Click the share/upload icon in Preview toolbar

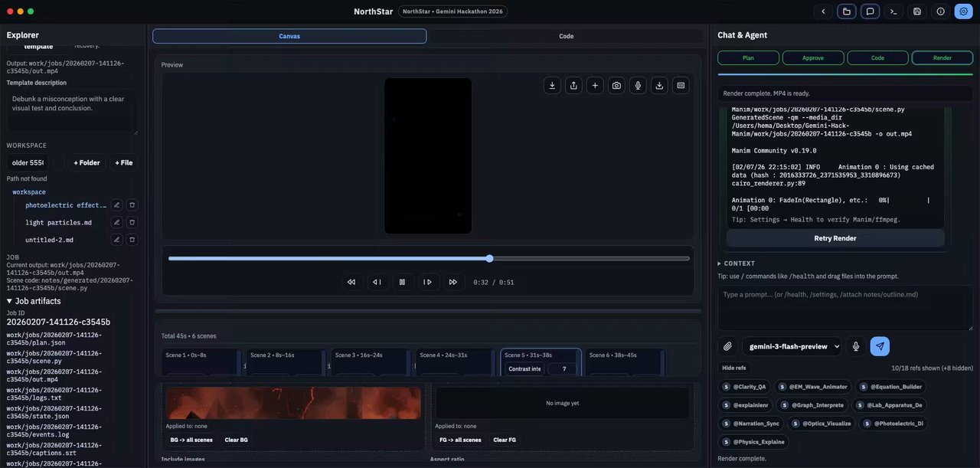573,86
